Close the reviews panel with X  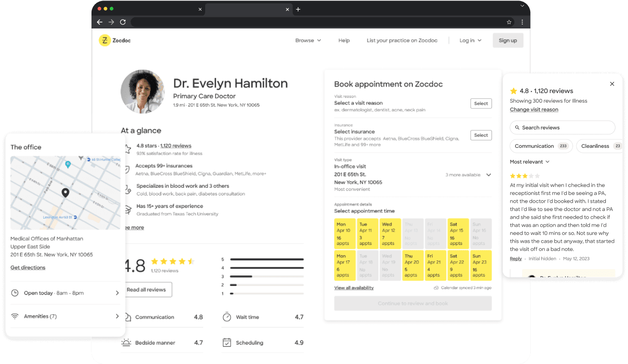[612, 84]
